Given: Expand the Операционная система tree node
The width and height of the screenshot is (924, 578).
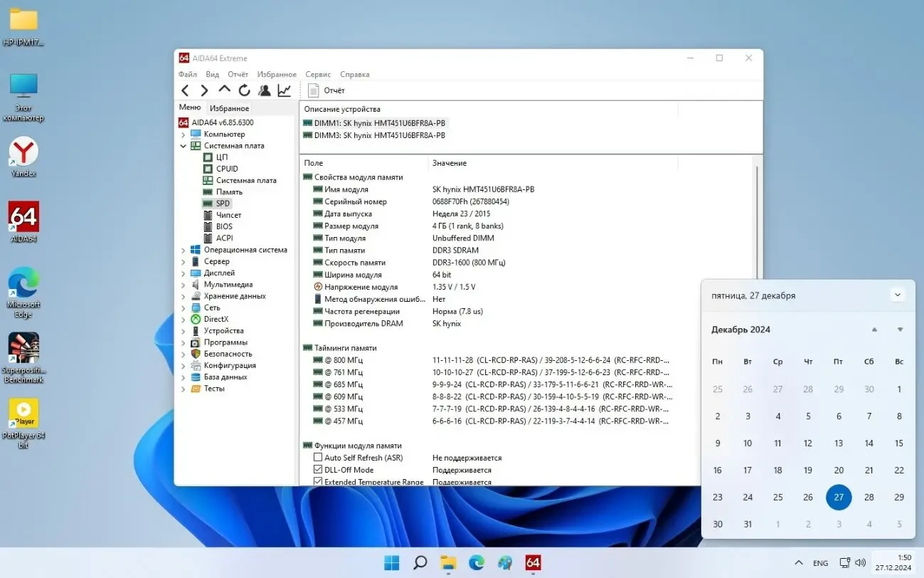Looking at the screenshot, I should tap(184, 249).
